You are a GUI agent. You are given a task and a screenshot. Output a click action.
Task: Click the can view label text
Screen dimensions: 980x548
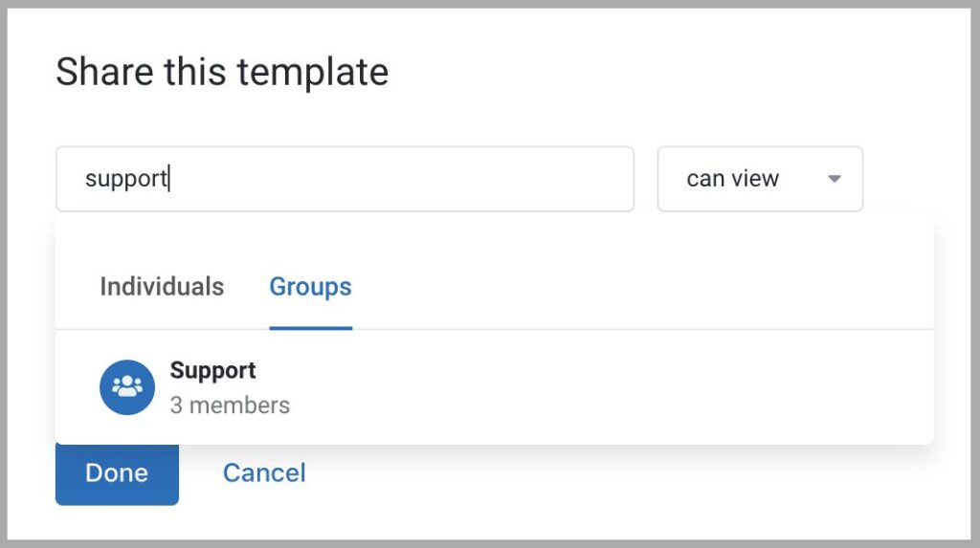(x=732, y=179)
